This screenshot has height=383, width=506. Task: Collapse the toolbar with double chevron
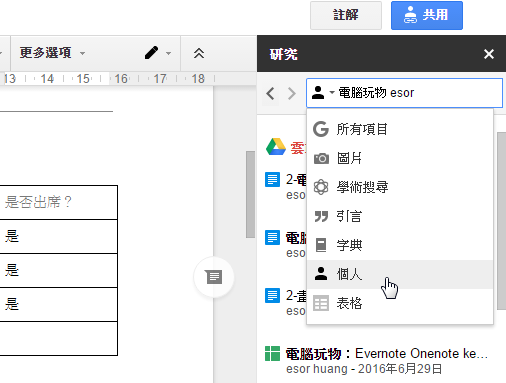pyautogui.click(x=199, y=53)
